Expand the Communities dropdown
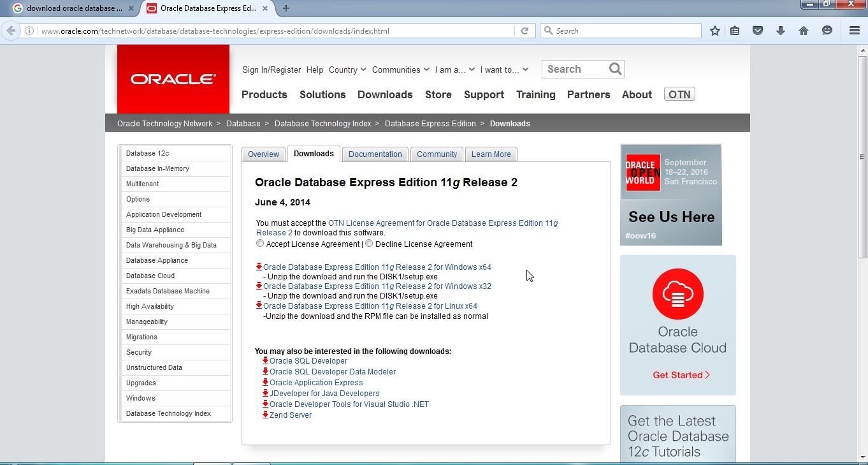This screenshot has height=465, width=868. (x=400, y=70)
